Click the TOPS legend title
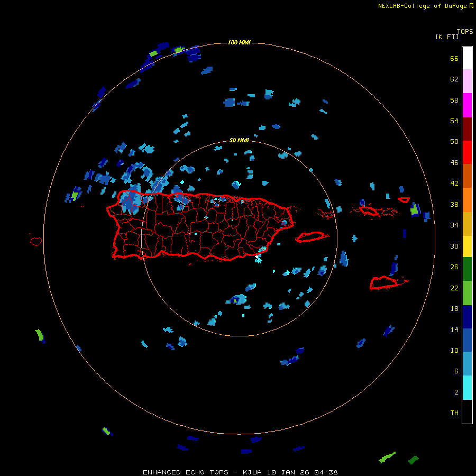476x476 pixels. point(465,31)
